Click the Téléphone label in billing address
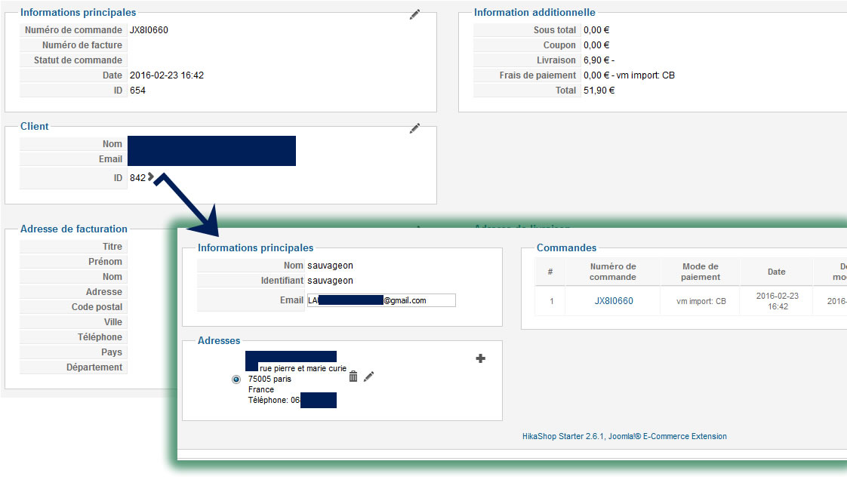847x504 pixels. (x=100, y=337)
